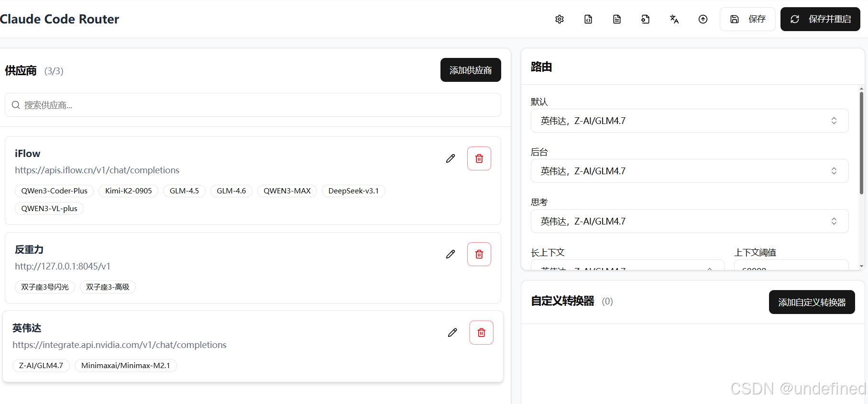Click the QWEN3-VL-plus model tag
868x404 pixels.
49,208
